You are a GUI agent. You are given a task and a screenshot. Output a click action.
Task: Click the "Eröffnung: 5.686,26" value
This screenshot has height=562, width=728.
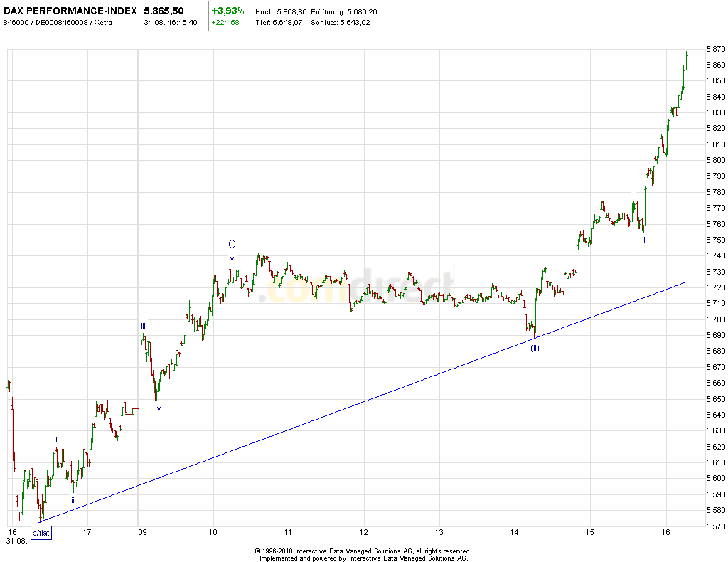pos(344,11)
